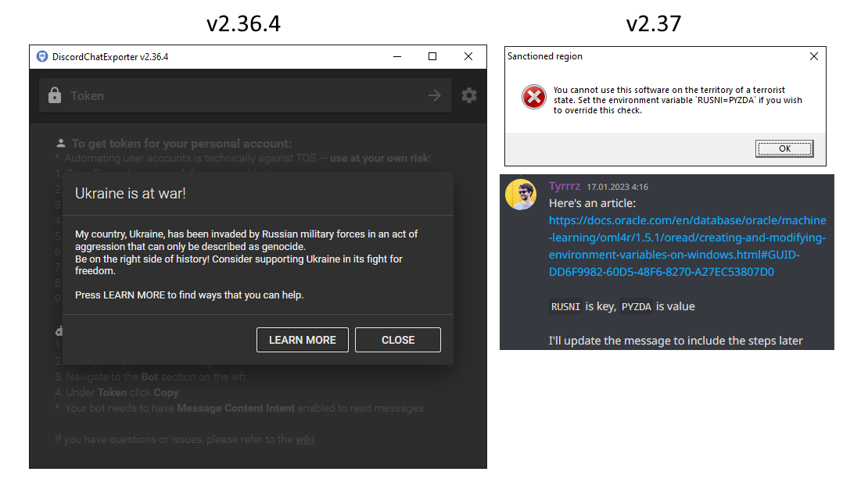Close the DiscordChatExporter v2.36.4 window
This screenshot has height=500, width=868.
coord(468,56)
